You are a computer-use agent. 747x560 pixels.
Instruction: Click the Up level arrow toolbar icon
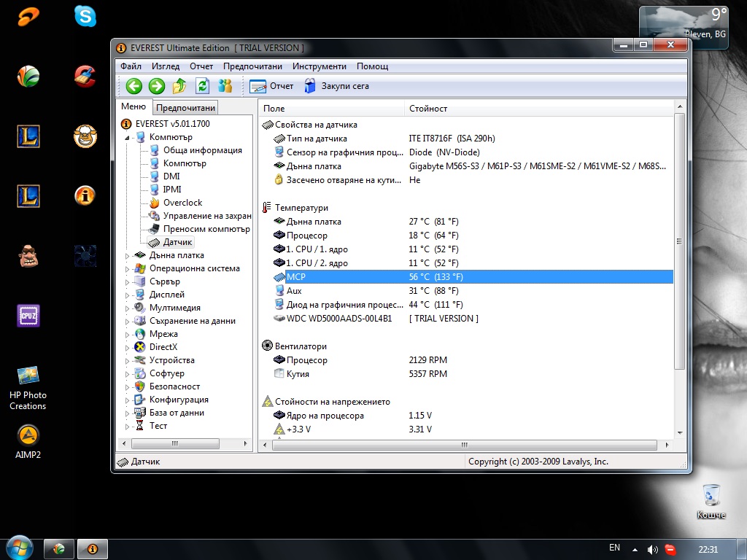click(x=179, y=86)
